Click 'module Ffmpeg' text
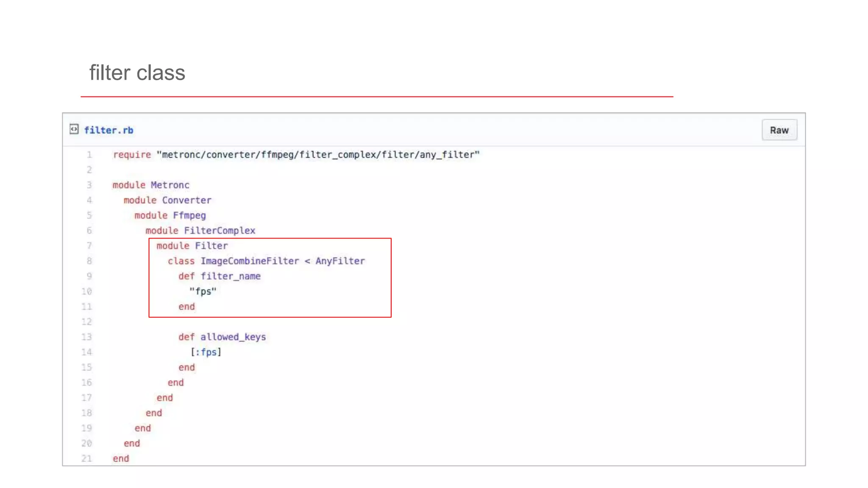Viewport: 868px width, 488px height. click(170, 216)
